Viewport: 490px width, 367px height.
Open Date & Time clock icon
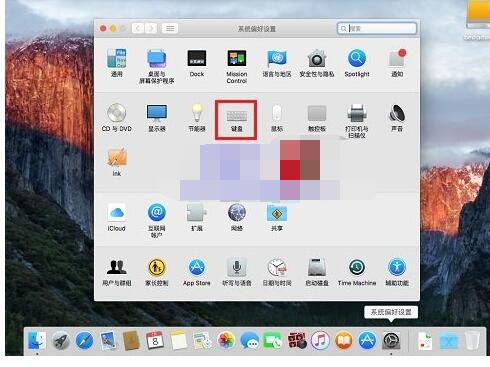point(277,267)
